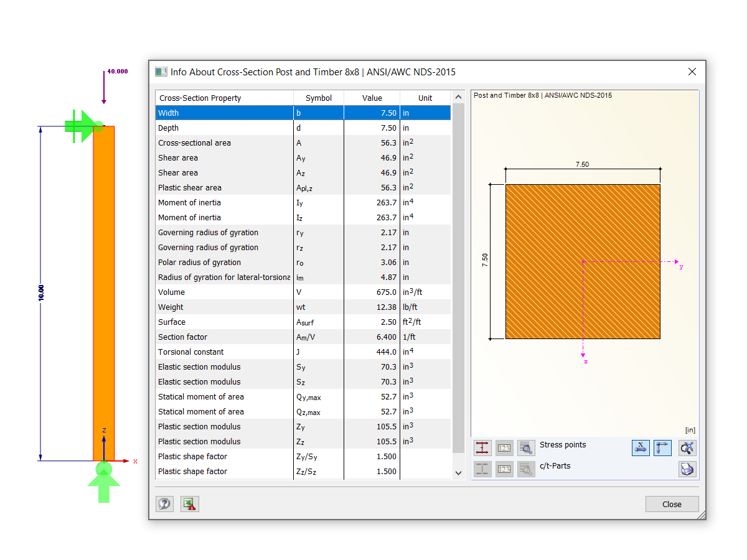Select the Depth property row
This screenshot has width=747, height=560.
coord(224,128)
